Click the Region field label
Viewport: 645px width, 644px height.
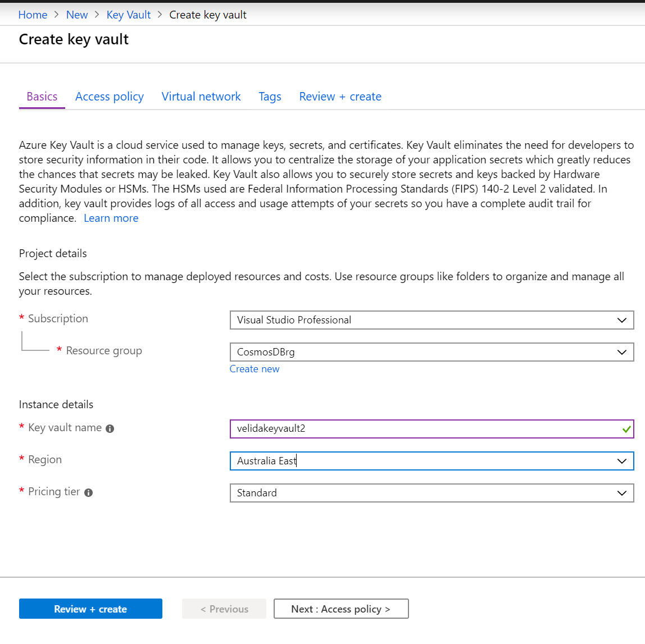45,459
